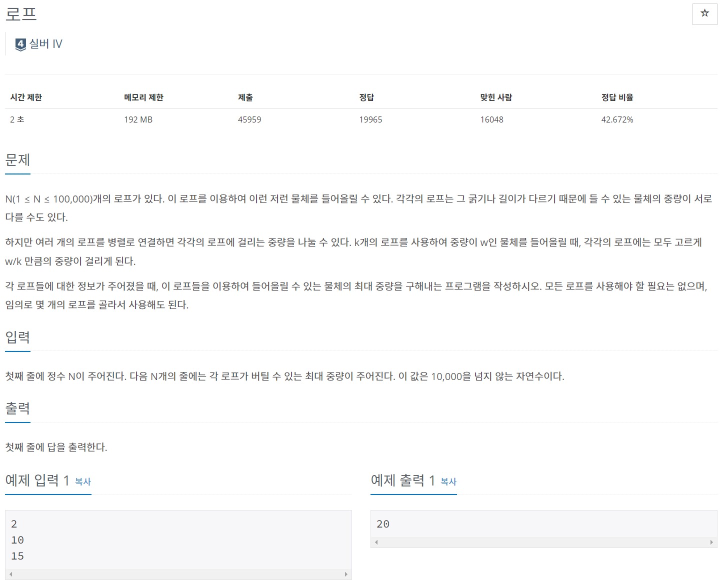Click the 예제 출력 1 heading
The image size is (725, 588).
click(x=402, y=480)
